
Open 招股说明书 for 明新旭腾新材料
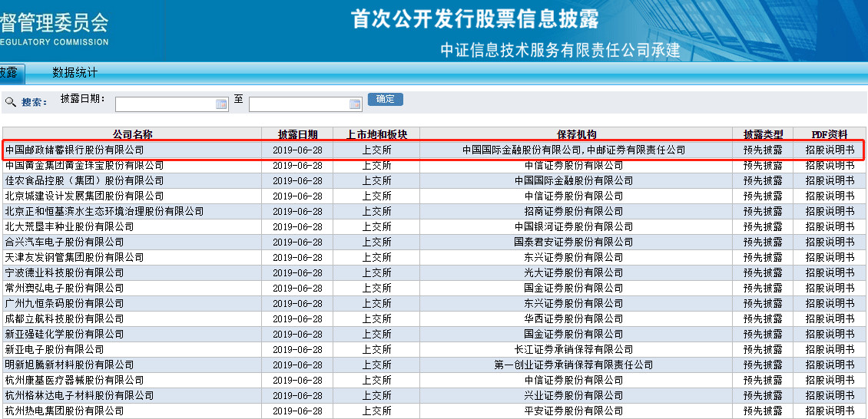pyautogui.click(x=830, y=365)
